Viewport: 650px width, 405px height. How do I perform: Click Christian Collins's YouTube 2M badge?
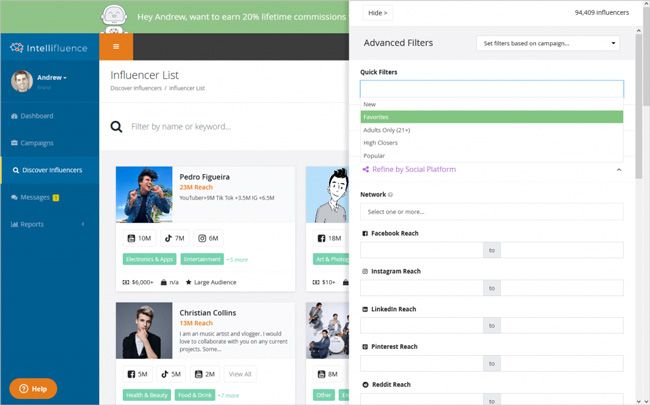click(x=205, y=374)
